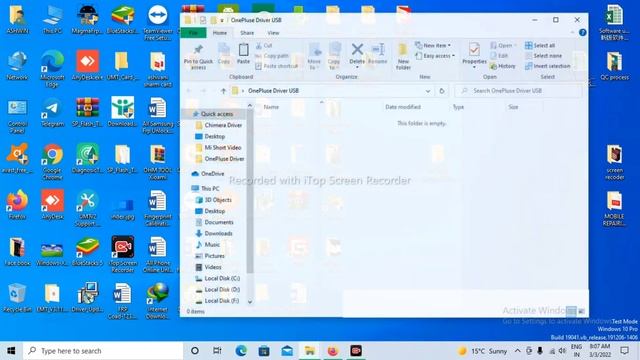Select the Recycle Bin desktop icon
Screen dimensions: 640x360
[x=17, y=298]
